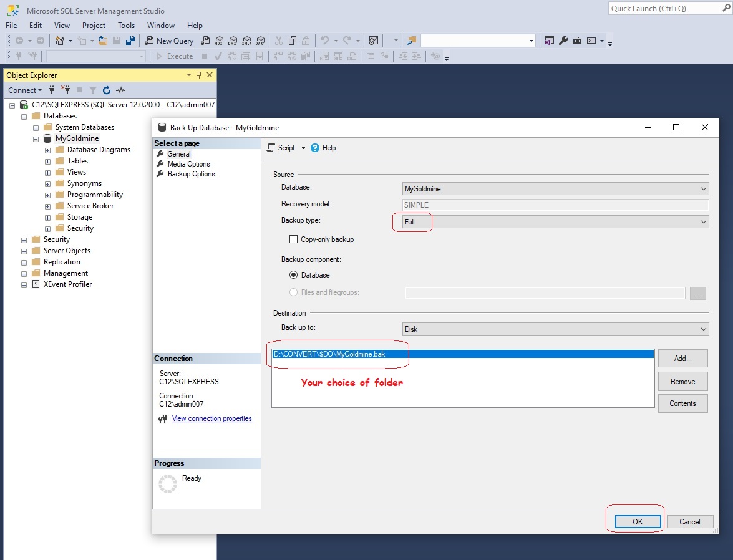Click the Script icon in the dialog
The width and height of the screenshot is (733, 560).
pos(271,148)
